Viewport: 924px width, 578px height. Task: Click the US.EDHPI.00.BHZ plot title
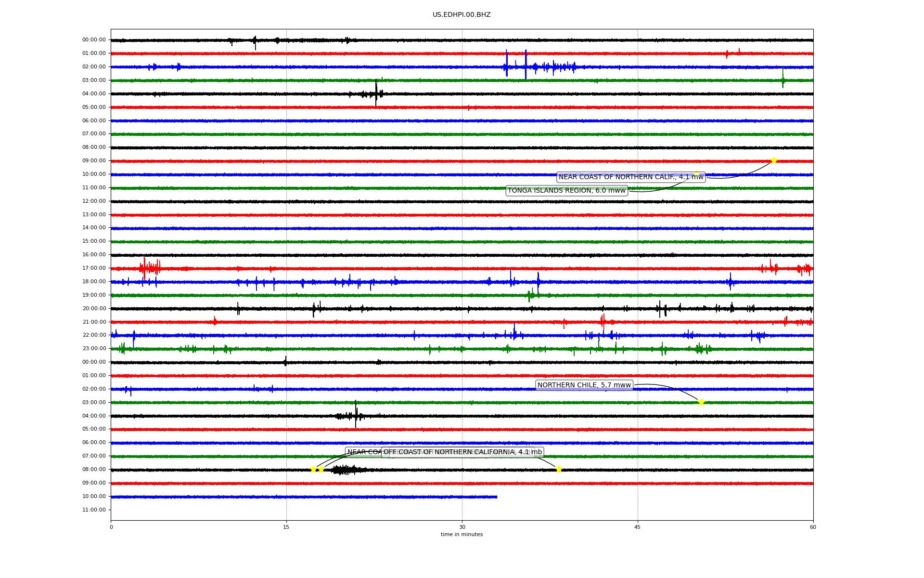462,15
